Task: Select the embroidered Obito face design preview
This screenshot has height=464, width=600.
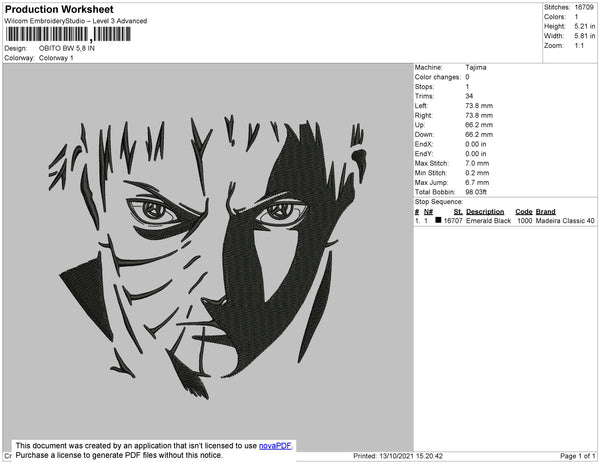Action: click(209, 256)
